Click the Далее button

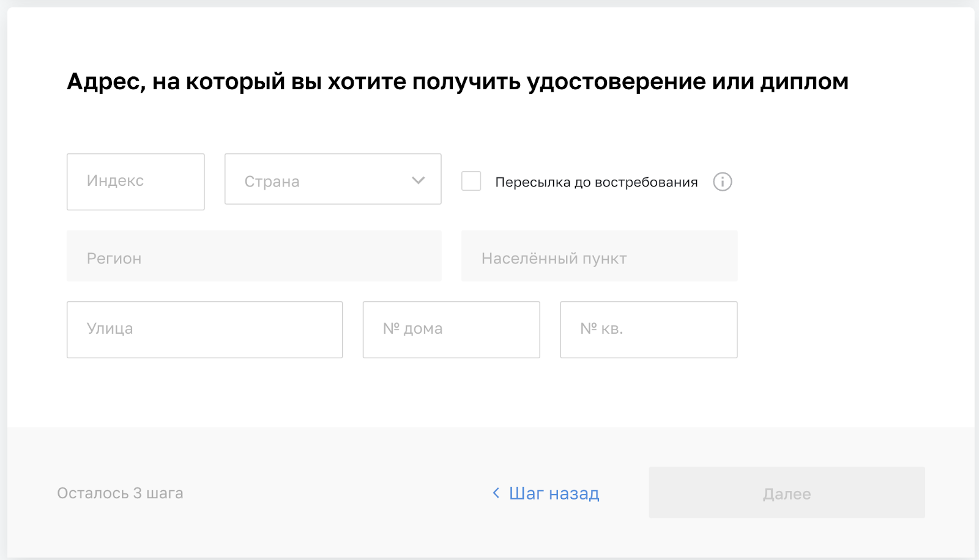[x=787, y=493]
